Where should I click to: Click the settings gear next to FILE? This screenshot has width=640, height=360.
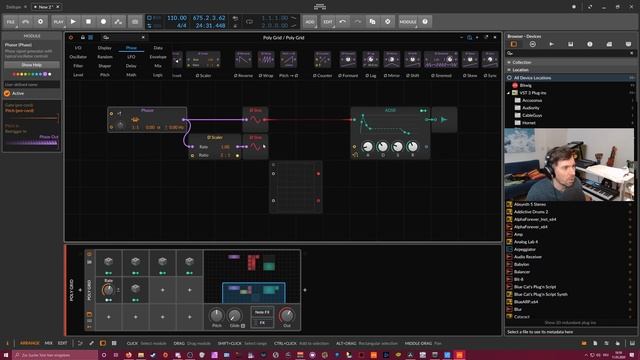[x=40, y=22]
